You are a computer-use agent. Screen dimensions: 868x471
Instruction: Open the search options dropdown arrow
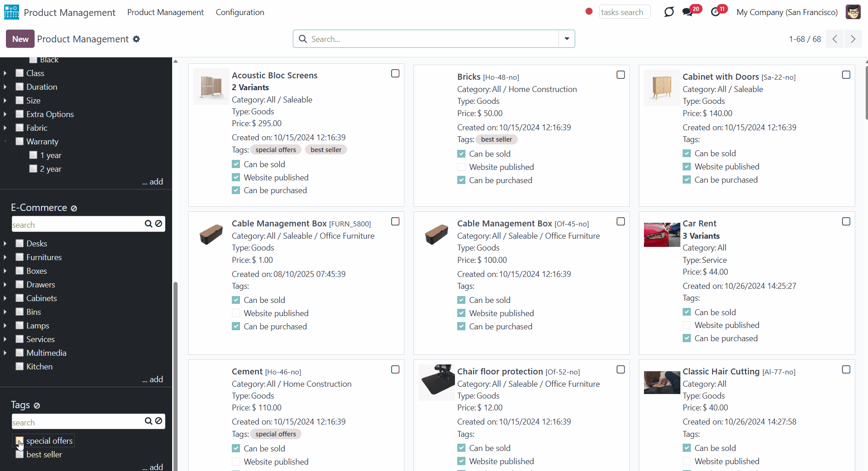(567, 39)
